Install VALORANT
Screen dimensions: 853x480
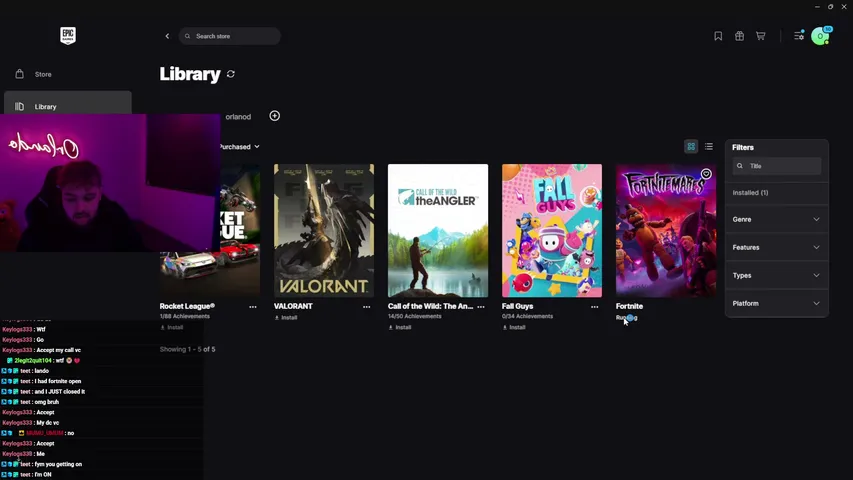coord(286,318)
